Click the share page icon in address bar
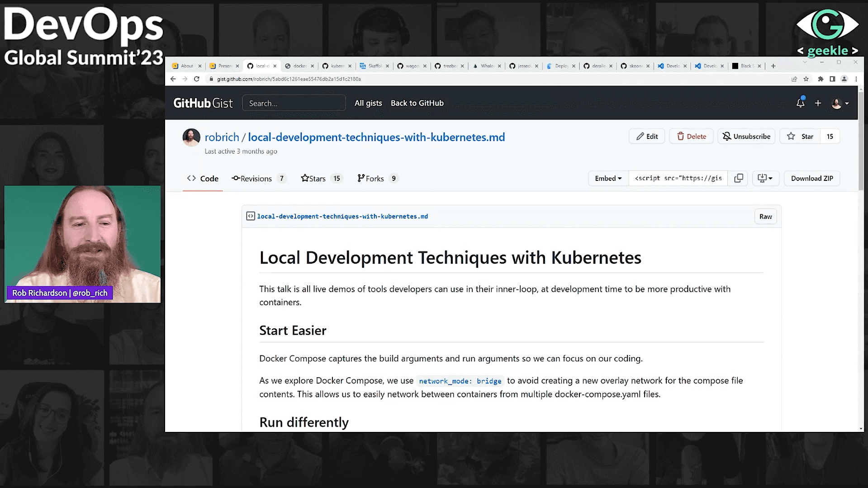The height and width of the screenshot is (488, 868). click(794, 79)
